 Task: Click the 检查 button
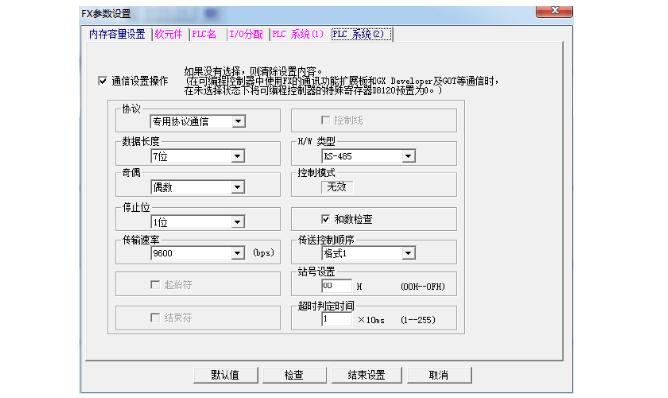click(294, 375)
